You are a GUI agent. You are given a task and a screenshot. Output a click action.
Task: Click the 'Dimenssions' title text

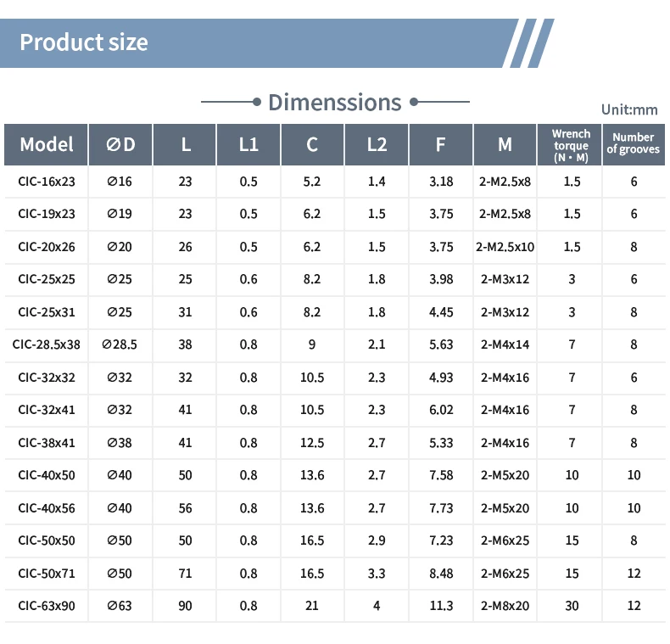click(334, 103)
